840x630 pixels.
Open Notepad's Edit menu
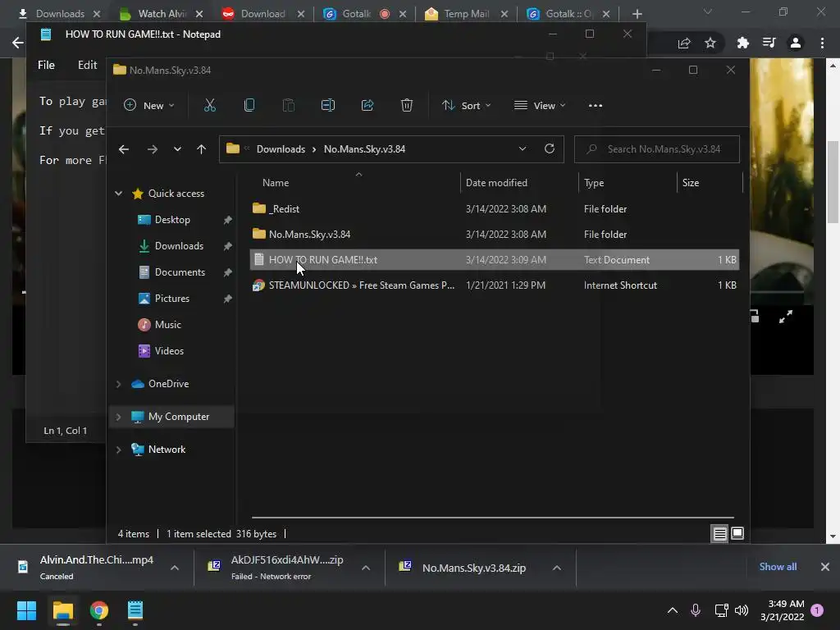87,65
